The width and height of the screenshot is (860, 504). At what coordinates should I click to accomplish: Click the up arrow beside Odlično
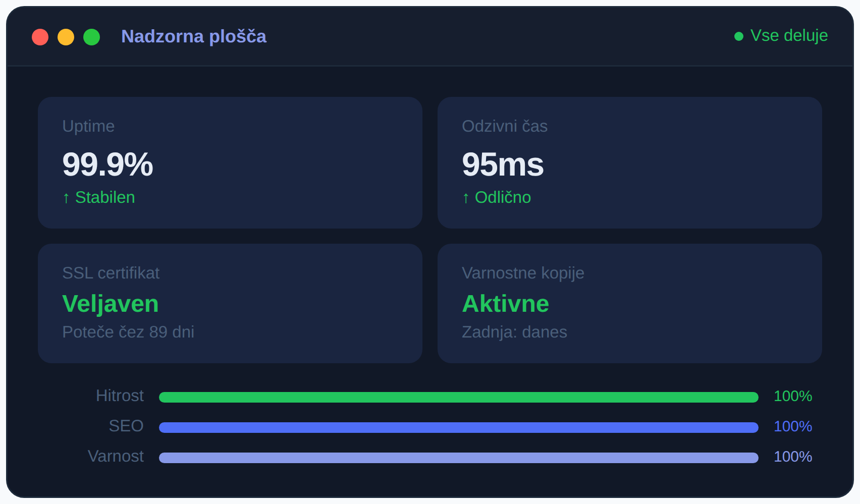pos(466,198)
